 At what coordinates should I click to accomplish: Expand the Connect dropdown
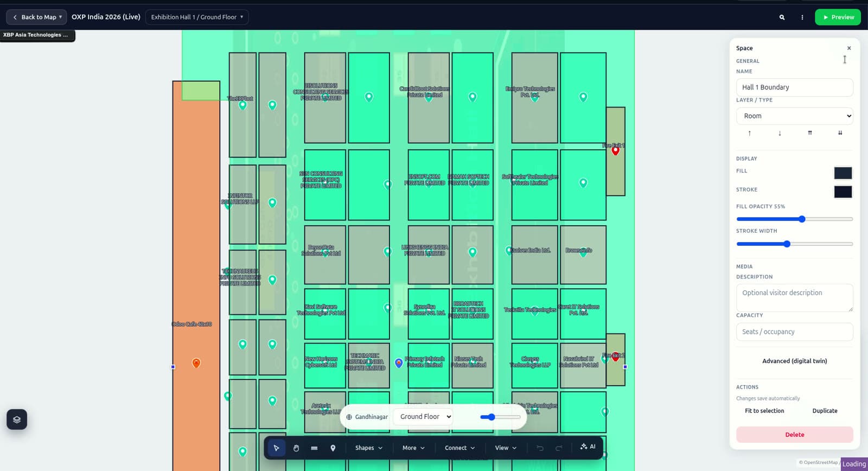point(459,448)
